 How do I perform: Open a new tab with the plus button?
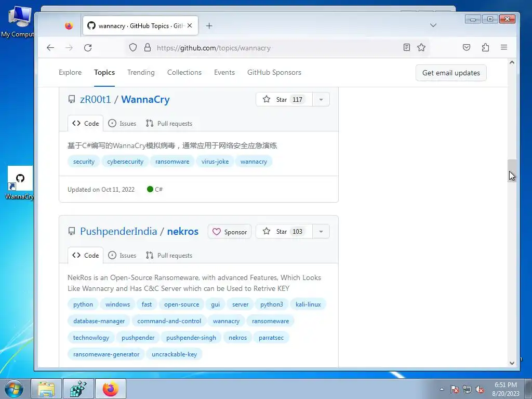[x=209, y=26]
